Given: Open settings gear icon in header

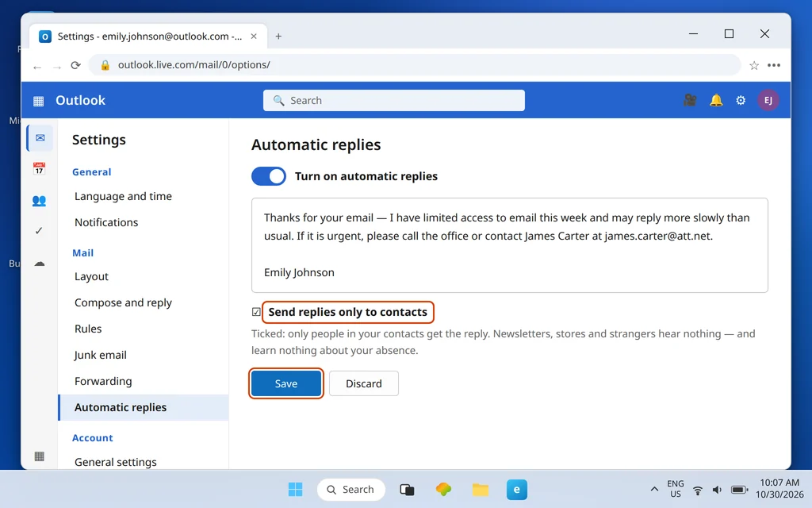Looking at the screenshot, I should pos(741,101).
